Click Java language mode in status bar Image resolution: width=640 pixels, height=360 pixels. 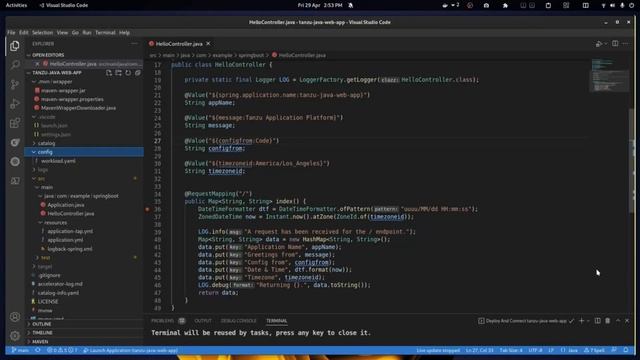(x=570, y=350)
